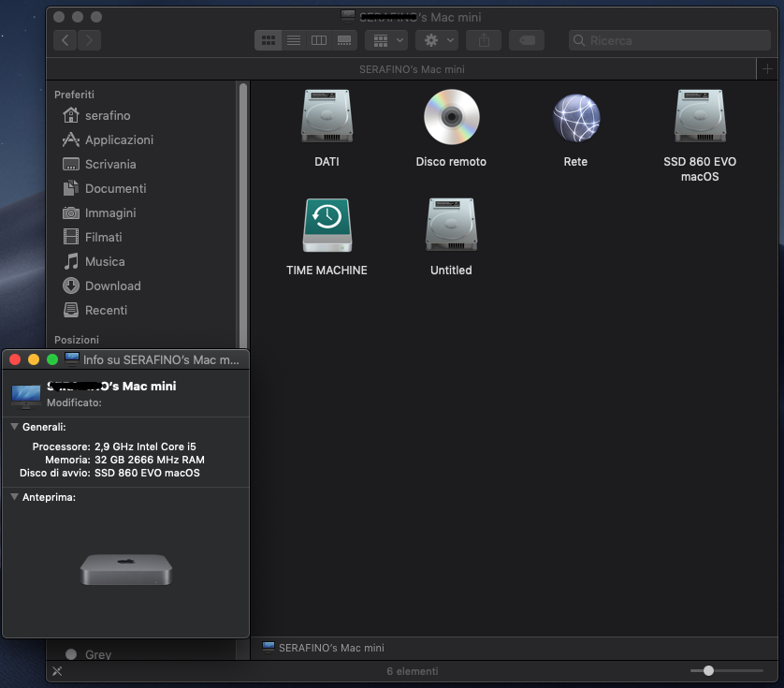Click the 6 elementi status text
Screen dimensions: 784x688
click(412, 671)
